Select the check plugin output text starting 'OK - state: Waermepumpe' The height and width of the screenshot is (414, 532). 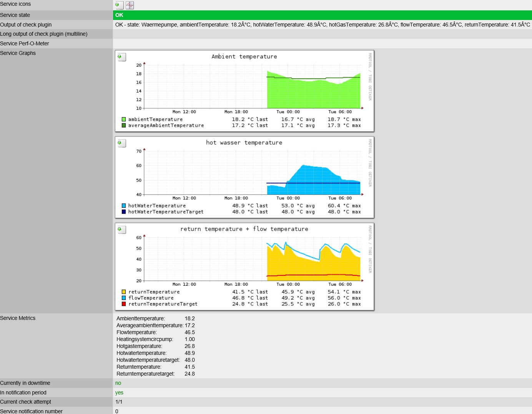pyautogui.click(x=323, y=25)
